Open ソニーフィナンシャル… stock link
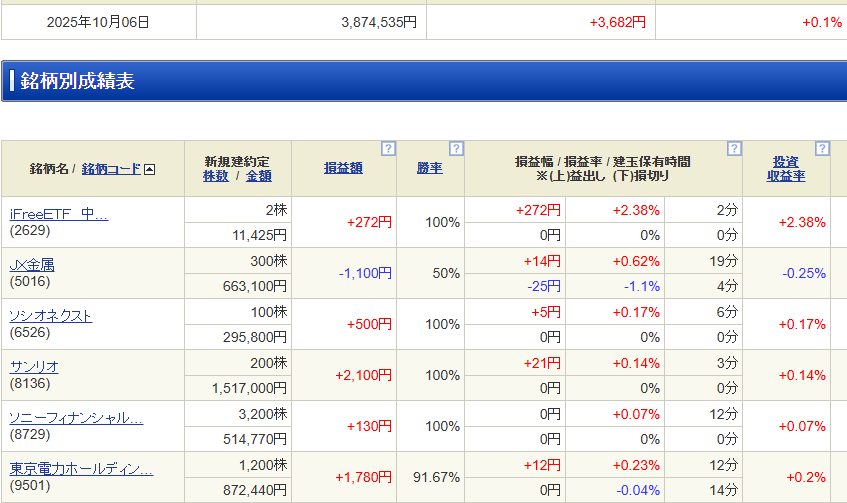The image size is (847, 503). (76, 418)
